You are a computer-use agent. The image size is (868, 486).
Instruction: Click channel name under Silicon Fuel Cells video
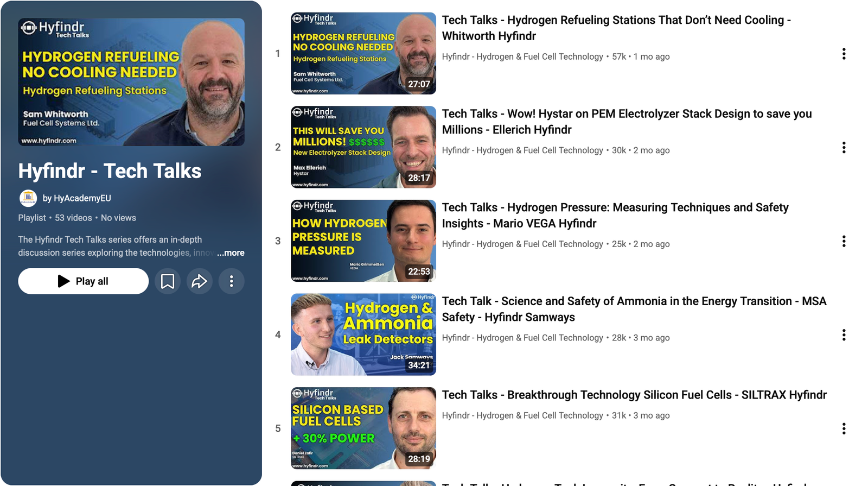pos(522,415)
